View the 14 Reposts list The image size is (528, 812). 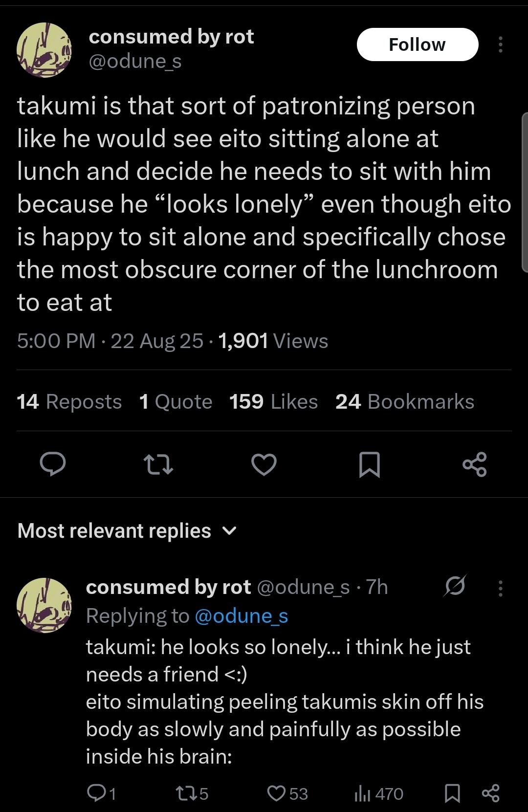[69, 402]
